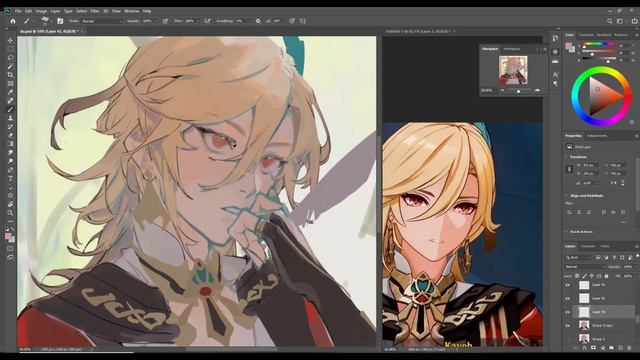Adjust the hue slider in Color panel
The image size is (640, 360).
(x=599, y=43)
